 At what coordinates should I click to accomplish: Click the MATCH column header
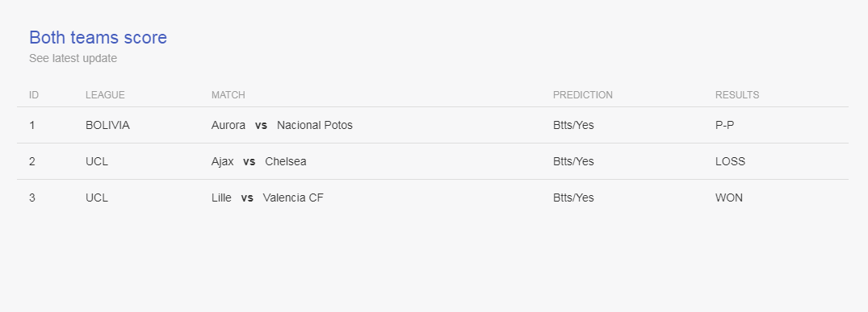point(228,94)
